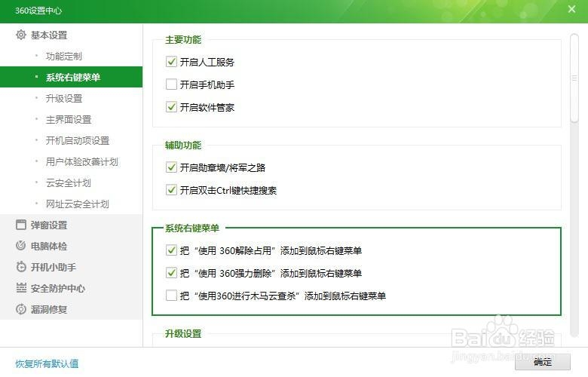Close the 360设置中心 window
The width and height of the screenshot is (588, 377).
(x=571, y=9)
